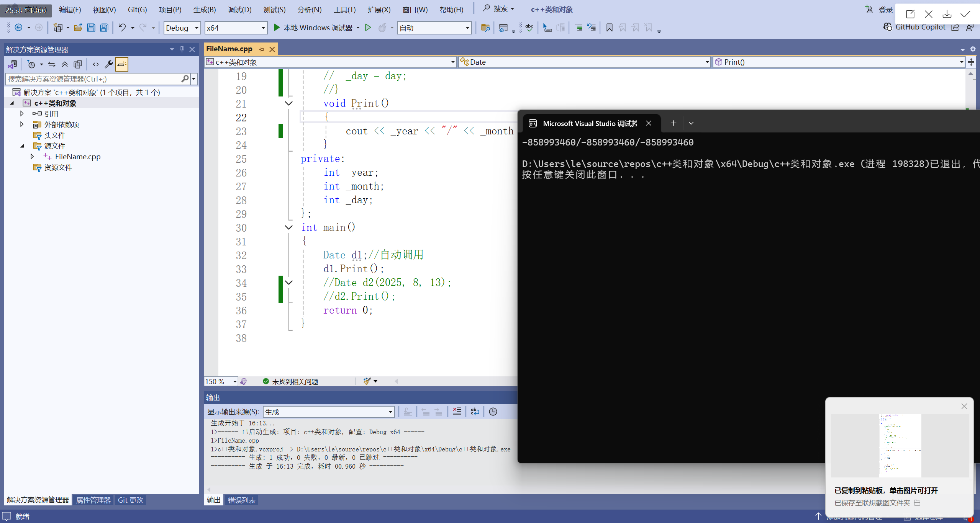Switch to the 属性管理器 tab
This screenshot has height=523, width=980.
click(93, 500)
